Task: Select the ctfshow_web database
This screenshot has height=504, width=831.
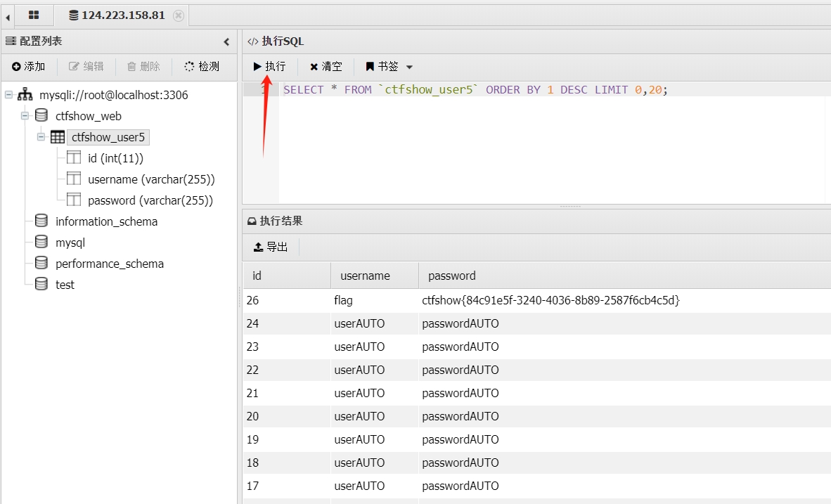Action: tap(89, 116)
